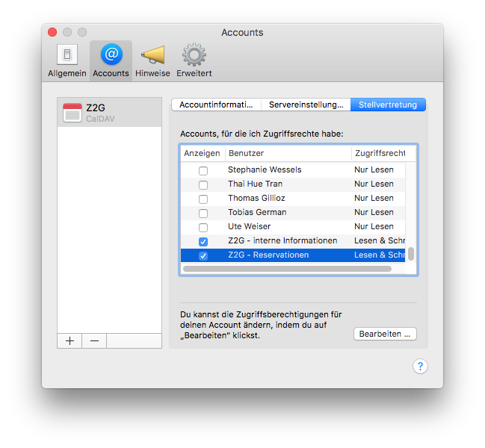Enable checkbox for Stephanie Wessels
The image size is (485, 448).
point(203,170)
